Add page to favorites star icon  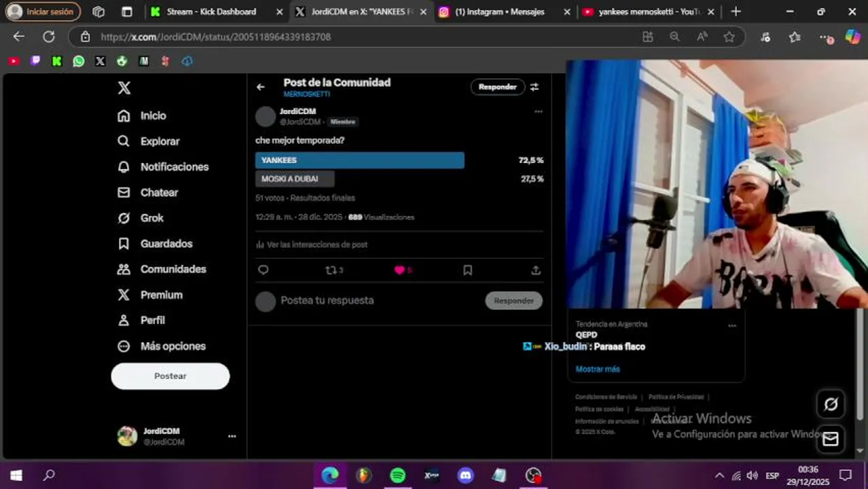point(729,37)
